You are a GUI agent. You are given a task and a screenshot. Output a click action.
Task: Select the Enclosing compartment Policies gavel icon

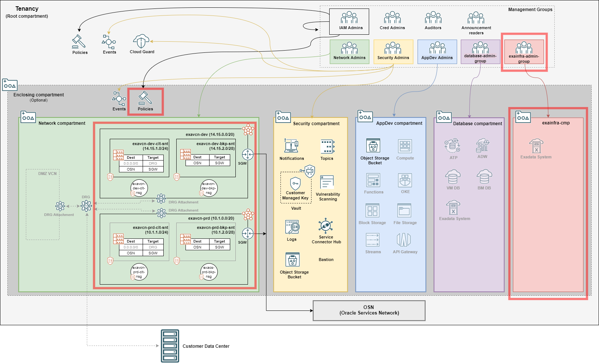point(145,98)
